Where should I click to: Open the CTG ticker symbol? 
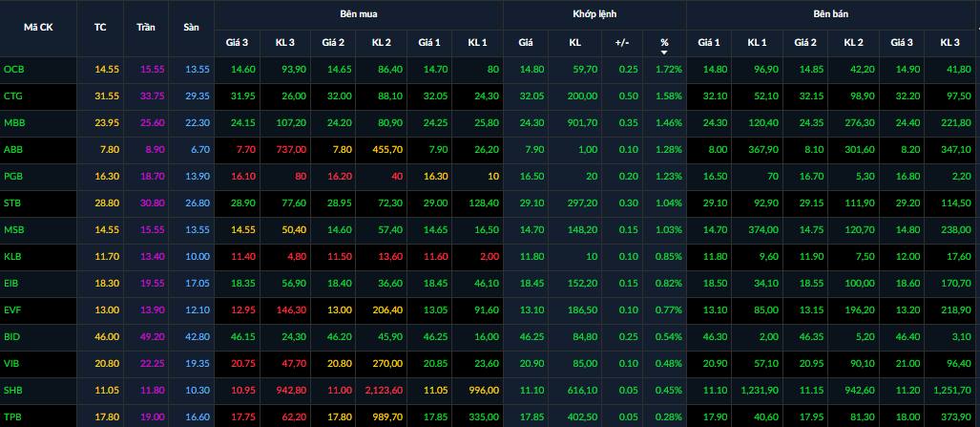11,96
